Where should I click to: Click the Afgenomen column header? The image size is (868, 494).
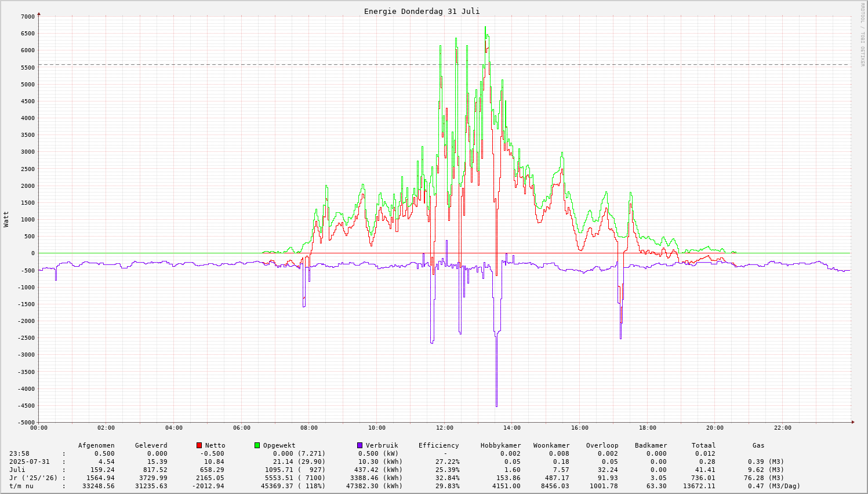click(96, 445)
